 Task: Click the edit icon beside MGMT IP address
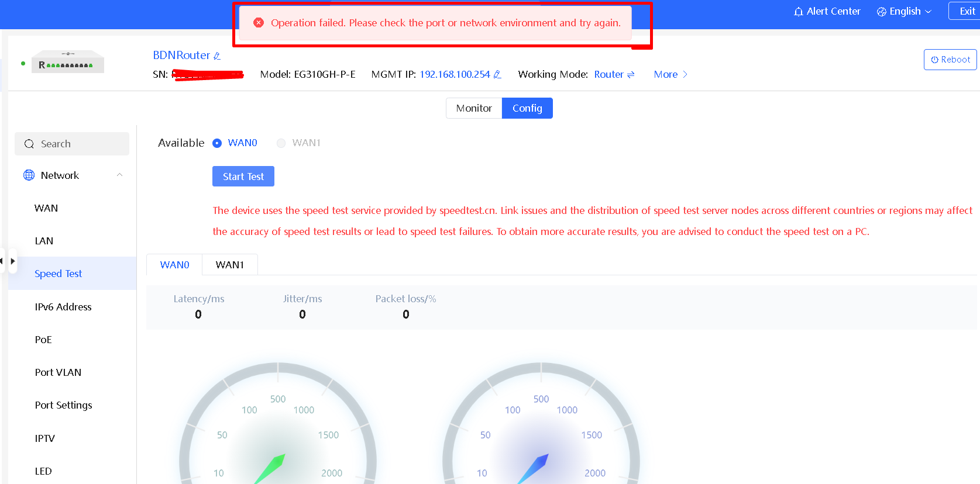point(497,75)
